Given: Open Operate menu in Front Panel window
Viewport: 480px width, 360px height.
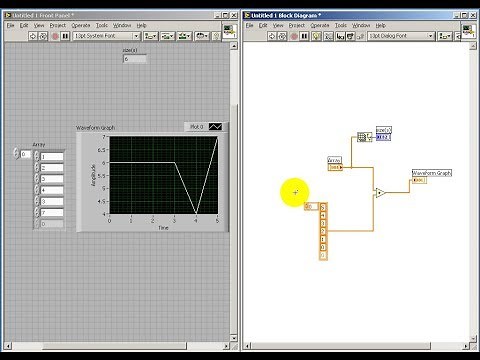Looking at the screenshot, I should click(81, 25).
